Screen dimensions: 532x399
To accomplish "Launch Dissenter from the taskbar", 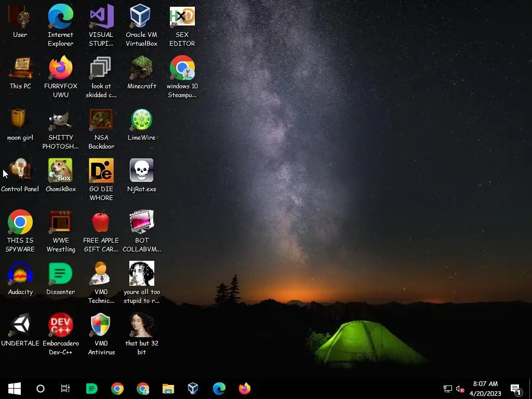I will [91, 389].
